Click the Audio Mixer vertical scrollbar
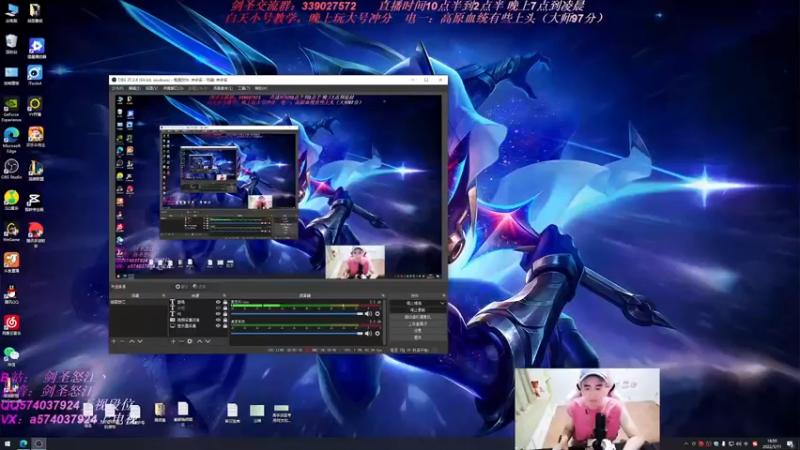The width and height of the screenshot is (800, 450). 384,322
